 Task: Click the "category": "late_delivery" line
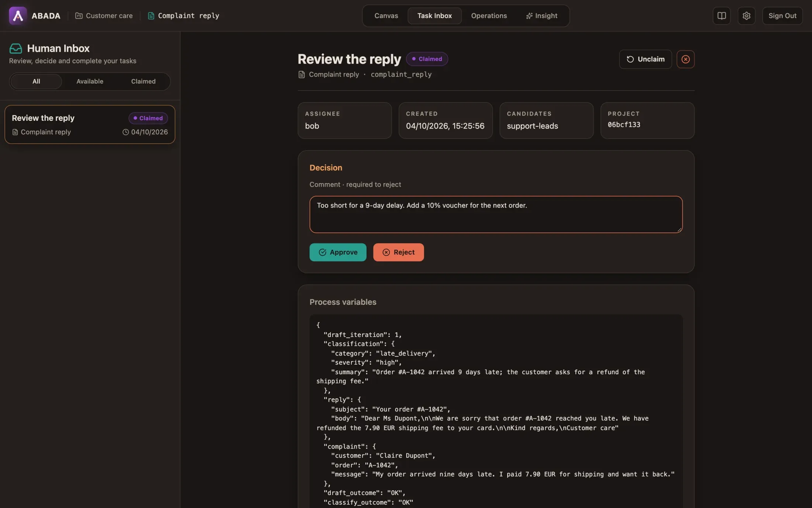click(x=383, y=353)
